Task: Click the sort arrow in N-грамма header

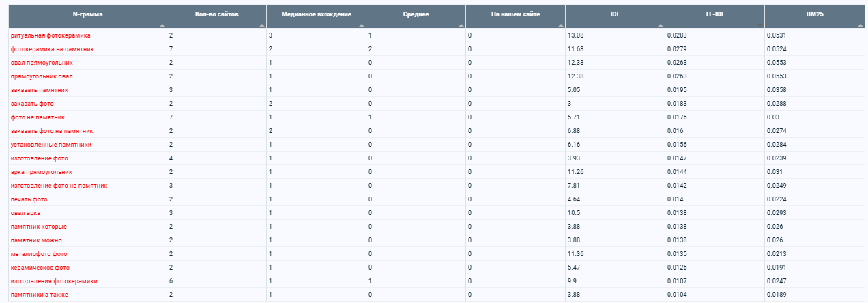Action: pyautogui.click(x=162, y=25)
